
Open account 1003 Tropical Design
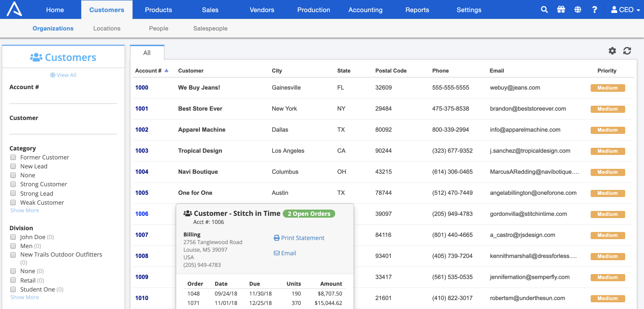coord(142,150)
